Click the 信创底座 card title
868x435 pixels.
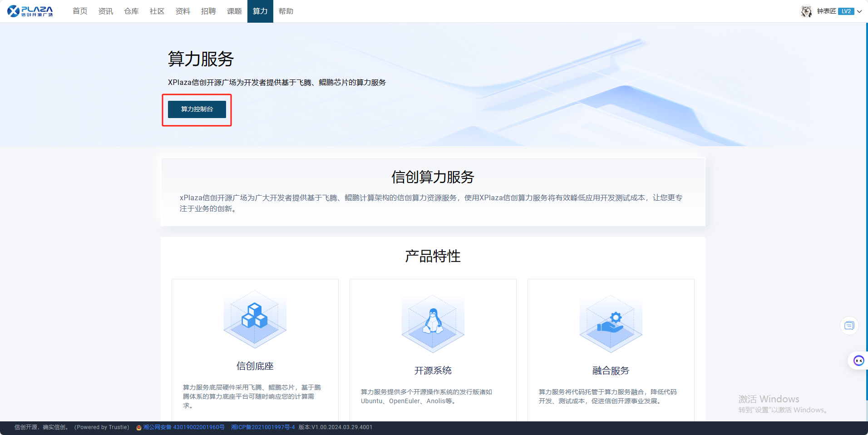255,366
